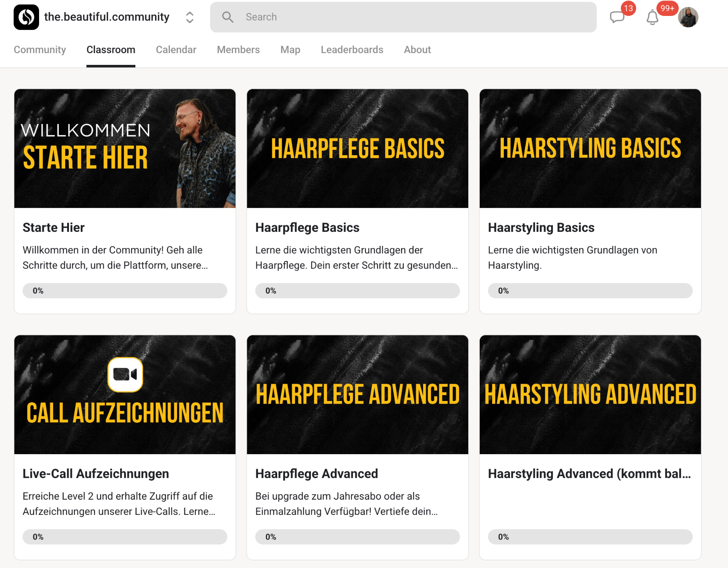Click the search magnifier icon

[227, 17]
